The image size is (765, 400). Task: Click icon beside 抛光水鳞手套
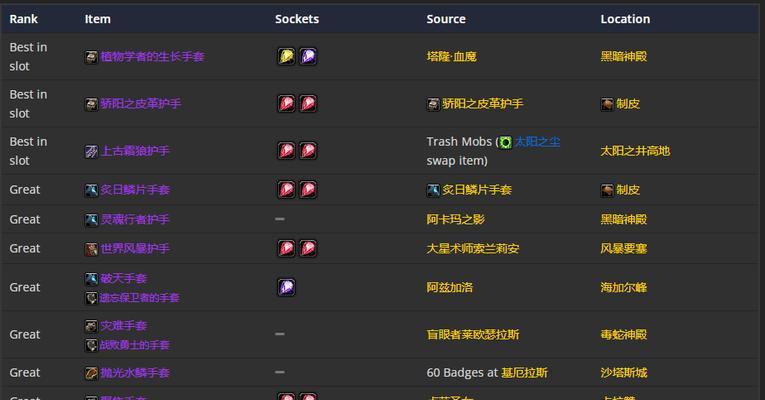click(x=91, y=373)
